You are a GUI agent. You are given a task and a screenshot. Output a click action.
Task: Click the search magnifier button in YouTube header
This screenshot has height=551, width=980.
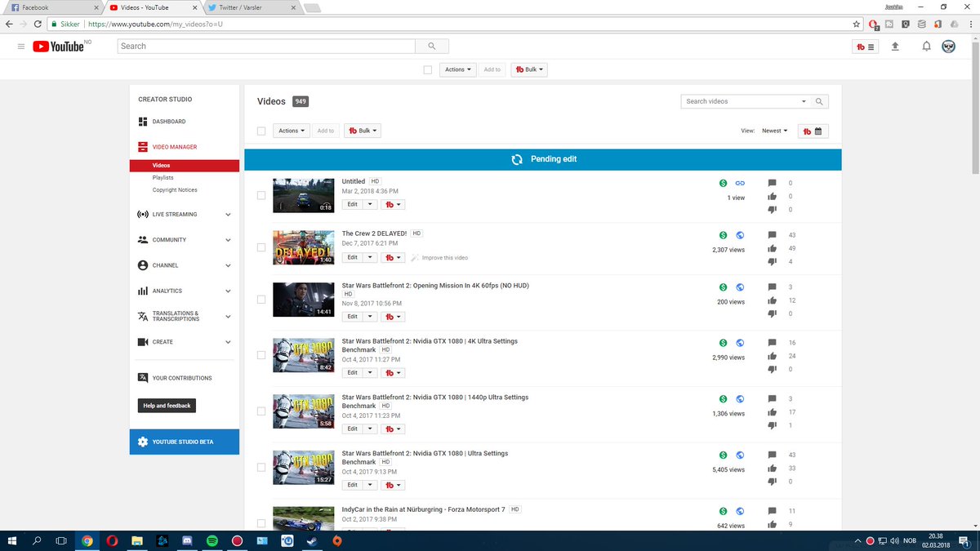point(432,47)
